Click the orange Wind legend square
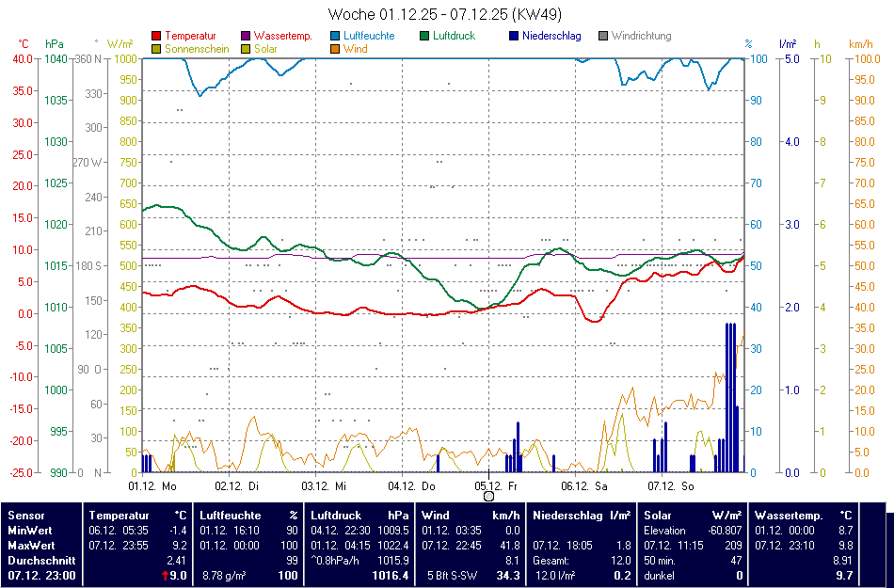The image size is (894, 588). point(336,48)
